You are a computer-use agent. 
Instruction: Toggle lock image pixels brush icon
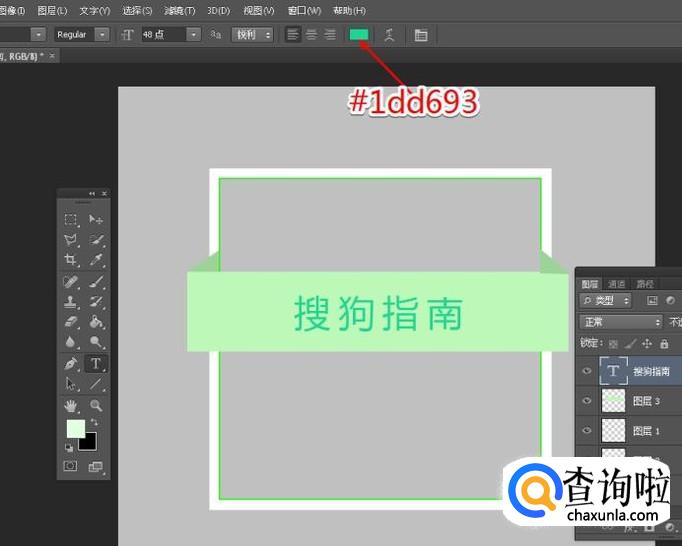pos(630,344)
